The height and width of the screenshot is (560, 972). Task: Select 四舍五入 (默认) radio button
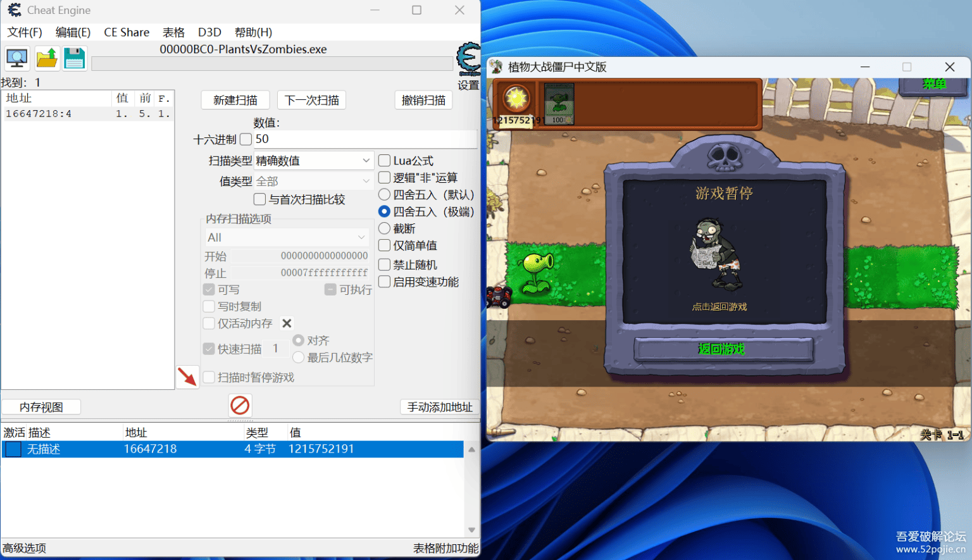coord(384,194)
